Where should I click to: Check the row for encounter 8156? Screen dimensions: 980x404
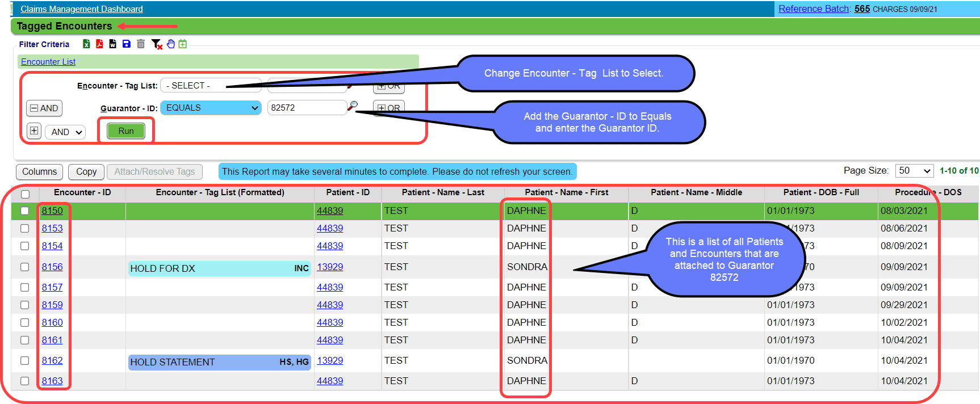click(24, 267)
